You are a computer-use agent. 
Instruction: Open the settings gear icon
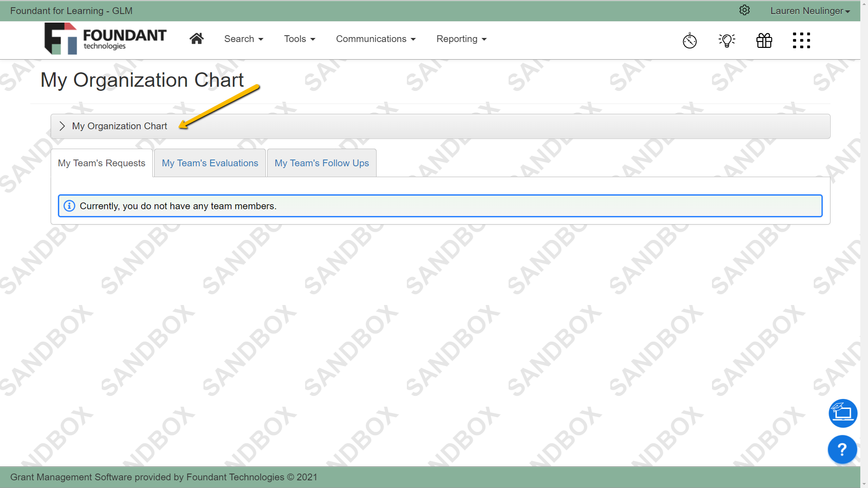pyautogui.click(x=745, y=10)
